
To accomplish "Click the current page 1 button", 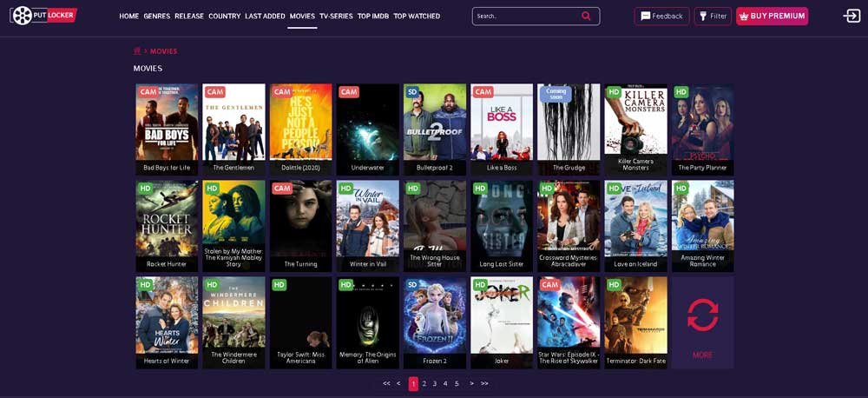I will 413,383.
